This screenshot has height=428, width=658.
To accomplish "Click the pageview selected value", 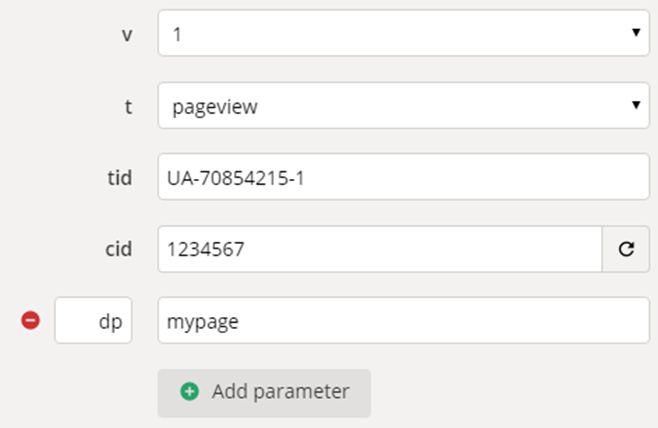I will [x=215, y=106].
